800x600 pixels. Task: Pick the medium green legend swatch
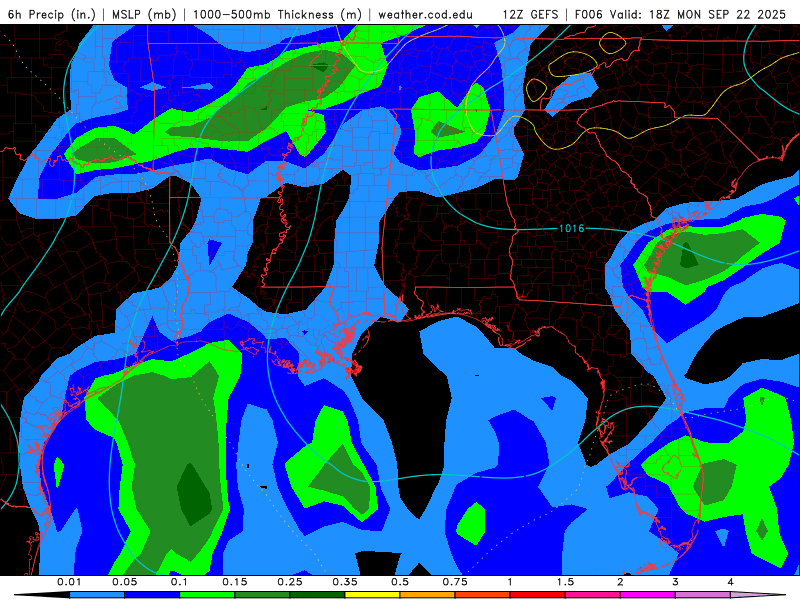pyautogui.click(x=262, y=595)
